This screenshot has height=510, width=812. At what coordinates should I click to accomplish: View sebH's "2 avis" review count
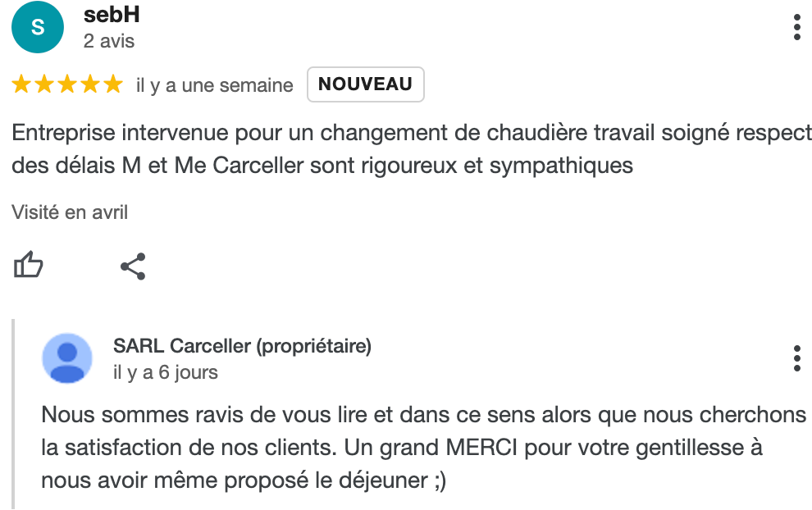(x=109, y=41)
